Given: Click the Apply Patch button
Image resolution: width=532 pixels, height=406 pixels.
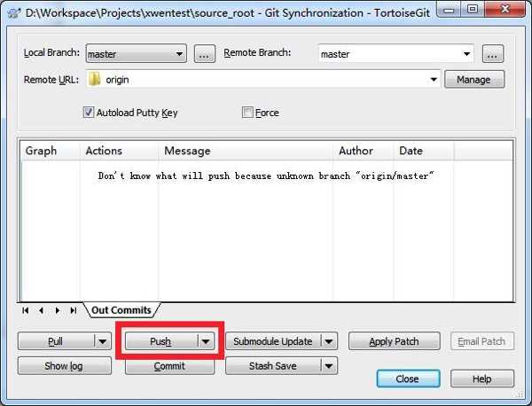Looking at the screenshot, I should click(x=395, y=341).
